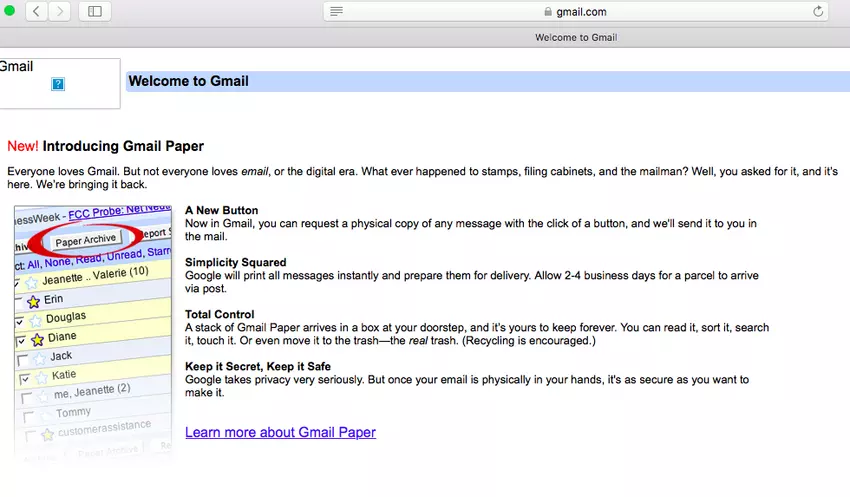Click the FCC Probe link in preview
This screenshot has height=497, width=850.
[119, 211]
